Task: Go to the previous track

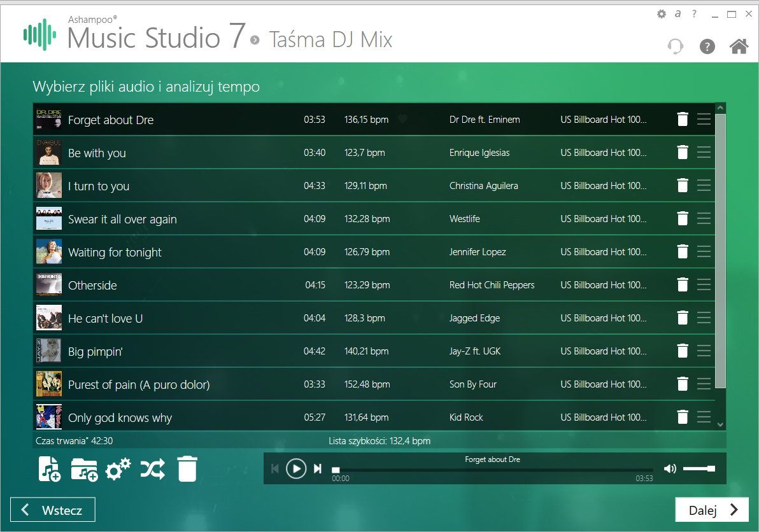Action: pyautogui.click(x=275, y=468)
